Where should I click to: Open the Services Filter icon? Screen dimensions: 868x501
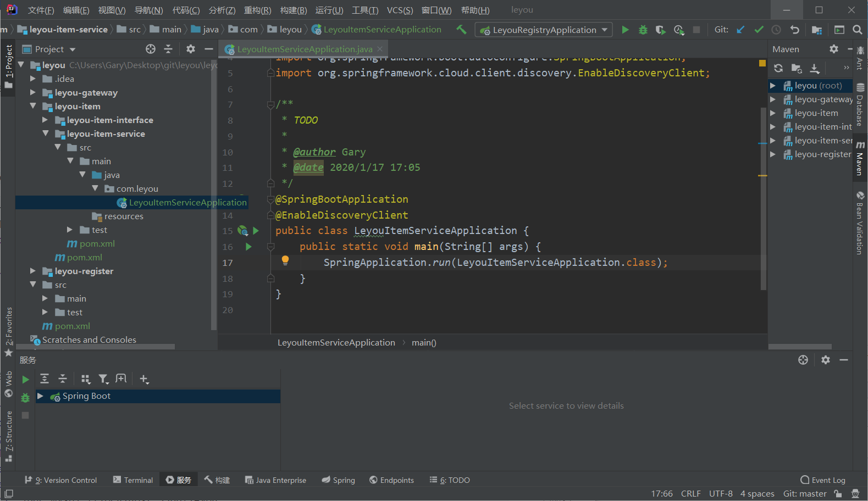tap(103, 378)
